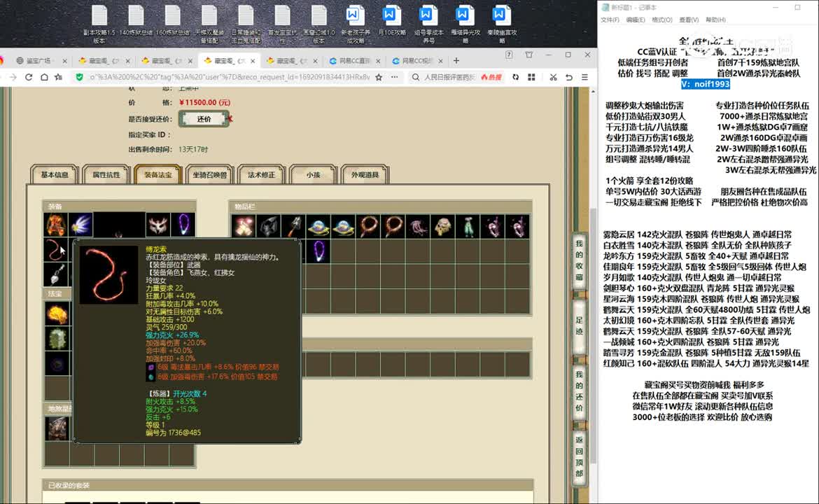Open the browser apps grid icon
This screenshot has height=504, width=819.
click(531, 77)
